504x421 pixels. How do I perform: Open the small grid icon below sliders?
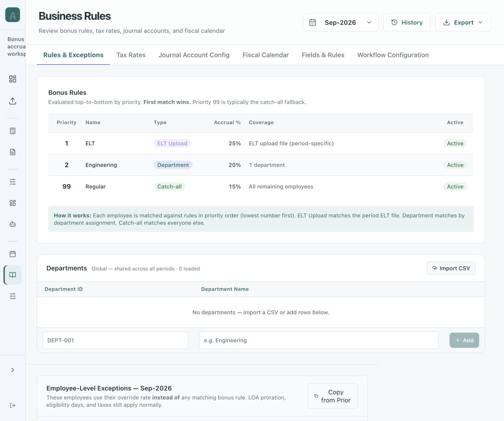(x=12, y=203)
